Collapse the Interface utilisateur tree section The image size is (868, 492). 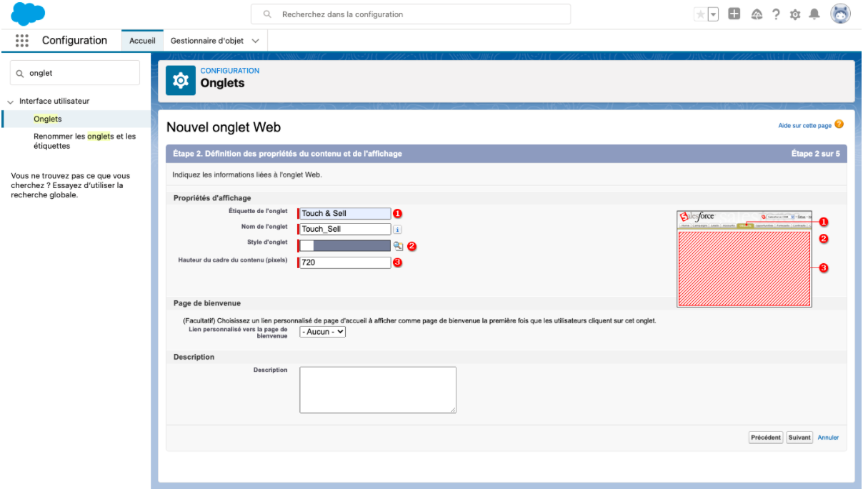pyautogui.click(x=10, y=102)
